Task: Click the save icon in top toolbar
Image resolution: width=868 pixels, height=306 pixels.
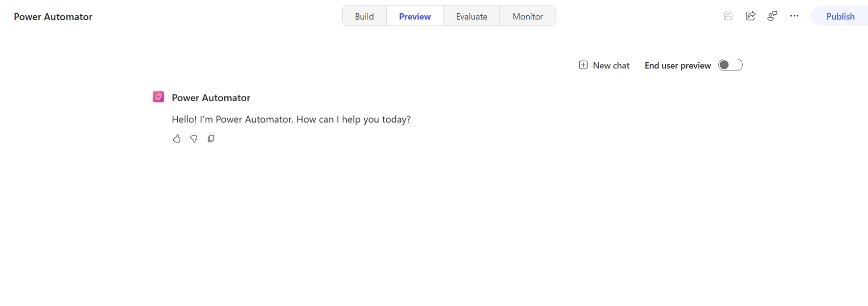Action: pos(728,16)
